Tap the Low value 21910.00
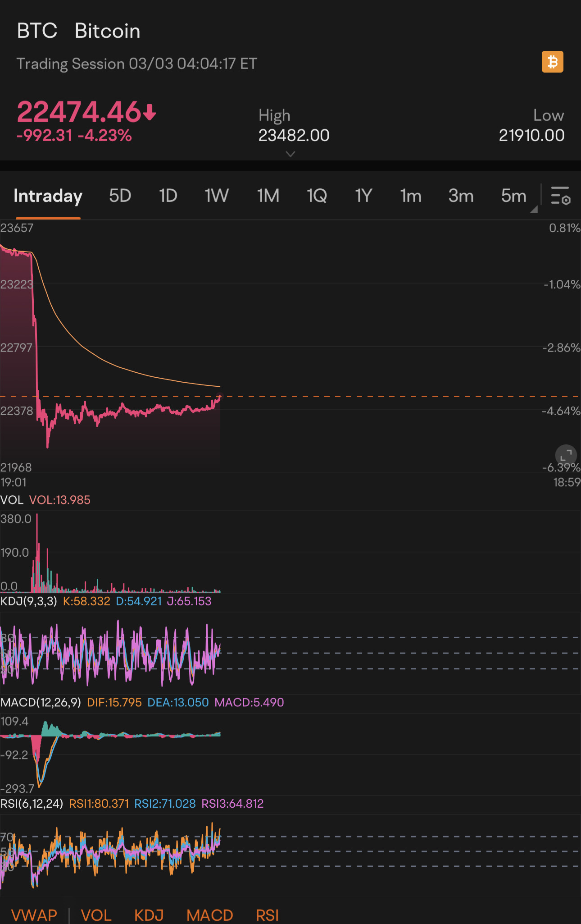The height and width of the screenshot is (924, 581). click(531, 135)
